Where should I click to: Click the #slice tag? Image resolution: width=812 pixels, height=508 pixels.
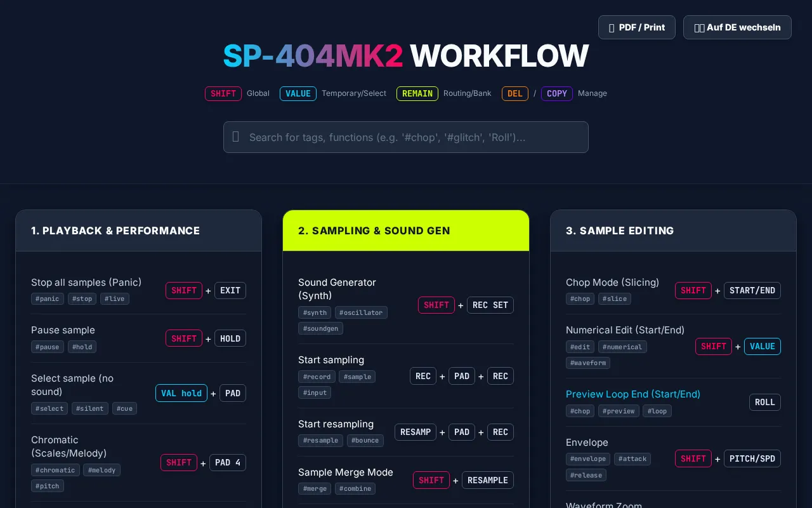tap(615, 298)
